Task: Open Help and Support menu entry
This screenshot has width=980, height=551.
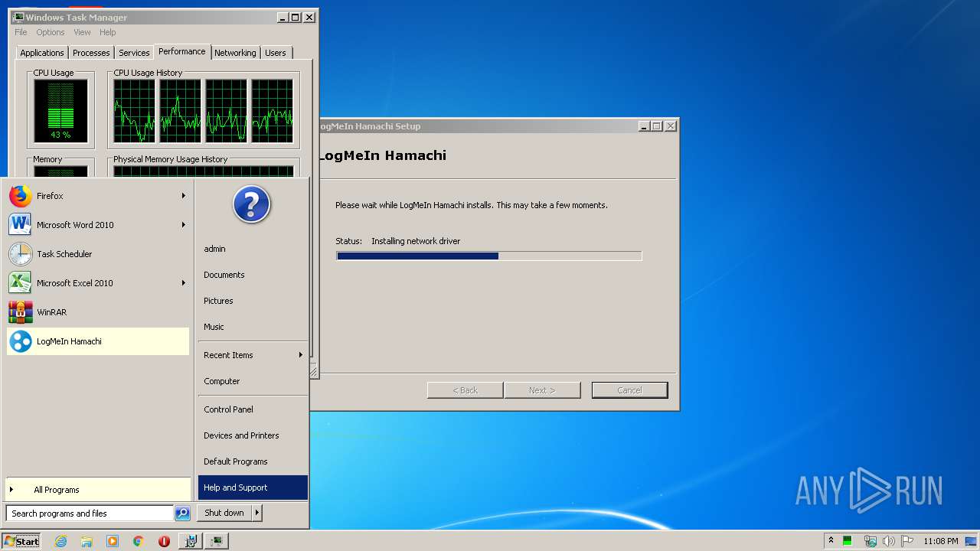Action: (x=253, y=487)
